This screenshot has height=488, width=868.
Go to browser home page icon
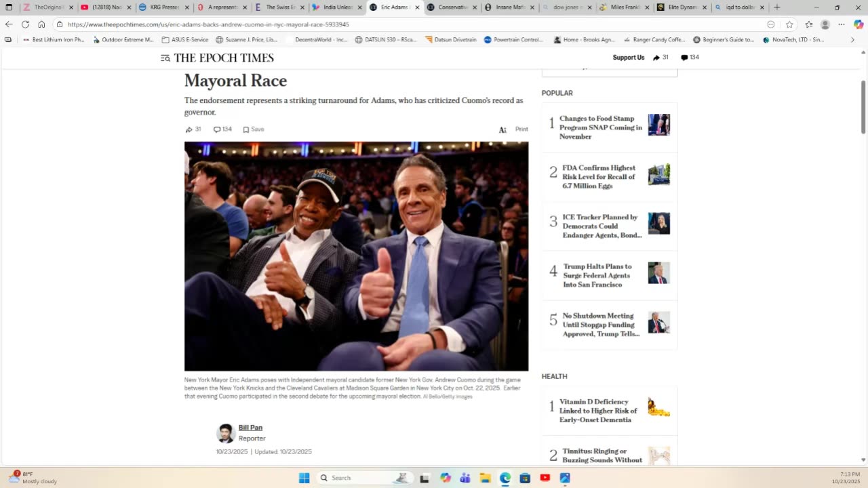(41, 24)
